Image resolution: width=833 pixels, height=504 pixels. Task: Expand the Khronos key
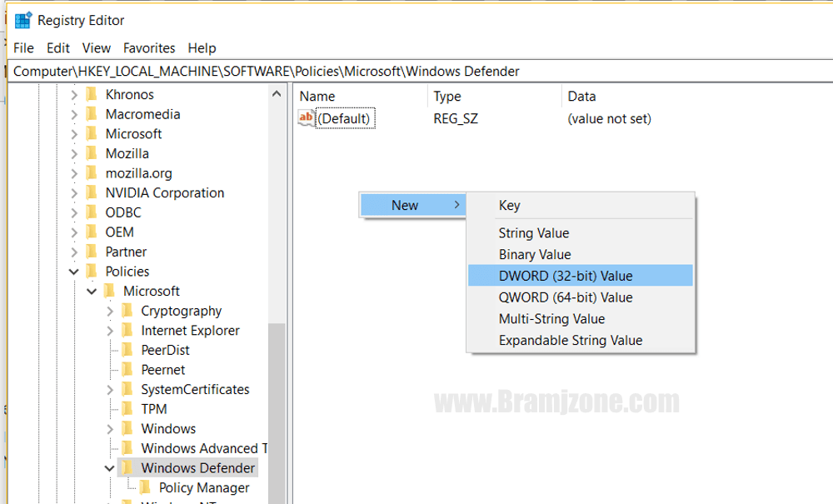point(74,94)
